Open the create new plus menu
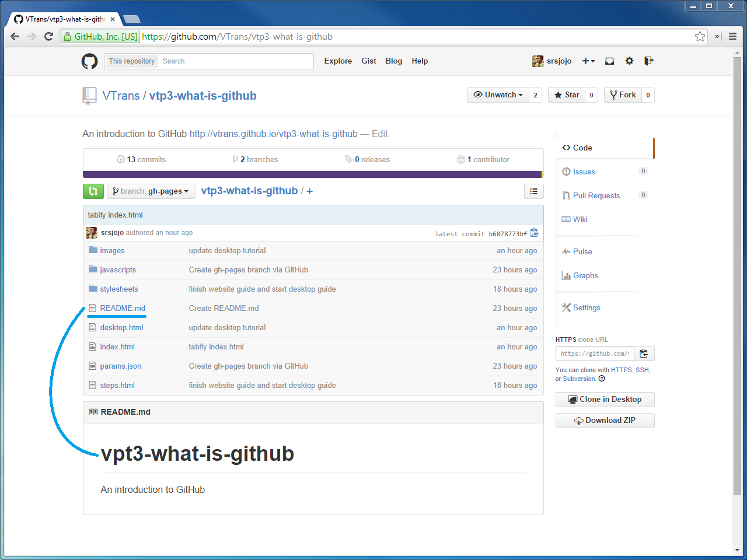747x560 pixels. pos(588,61)
